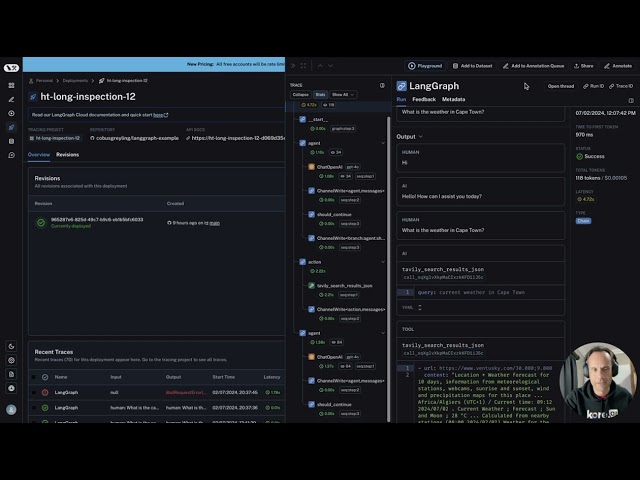Click Personal in the breadcrumb

coord(44,81)
